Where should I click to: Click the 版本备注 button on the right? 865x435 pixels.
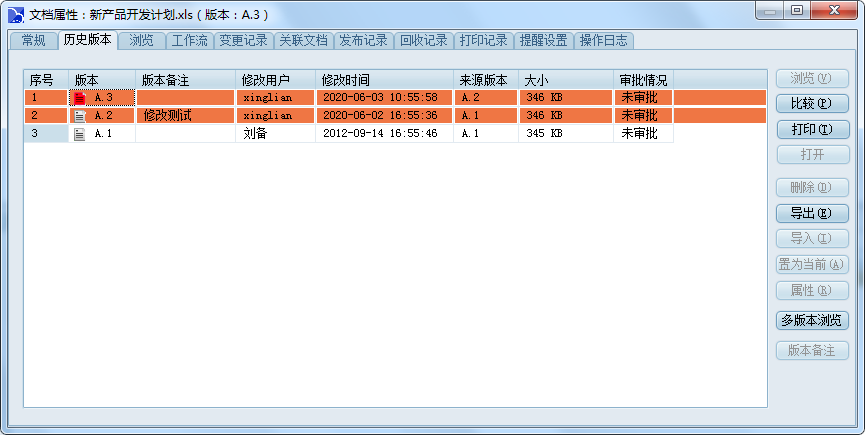[x=812, y=350]
